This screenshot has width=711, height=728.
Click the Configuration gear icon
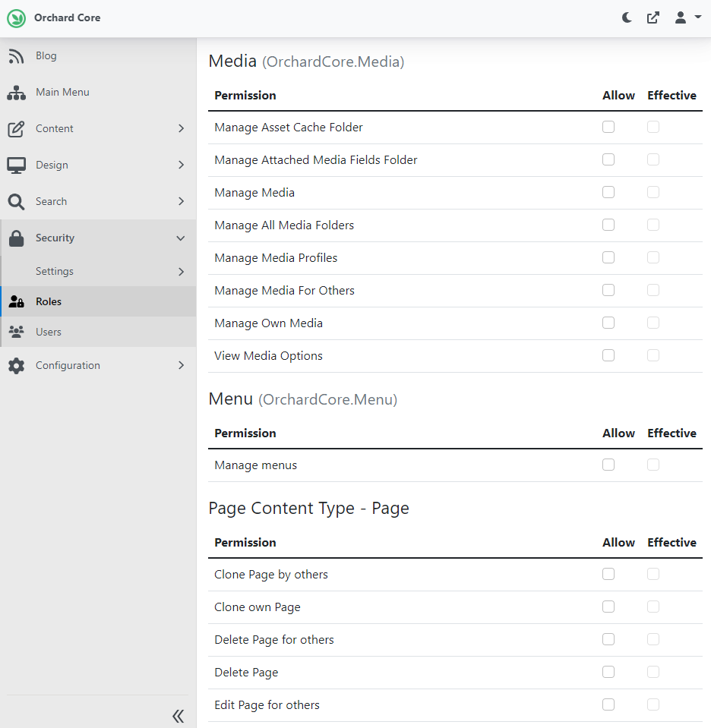coord(16,365)
